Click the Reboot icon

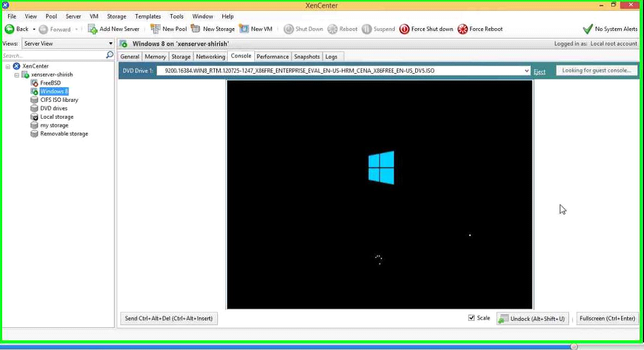(x=333, y=29)
